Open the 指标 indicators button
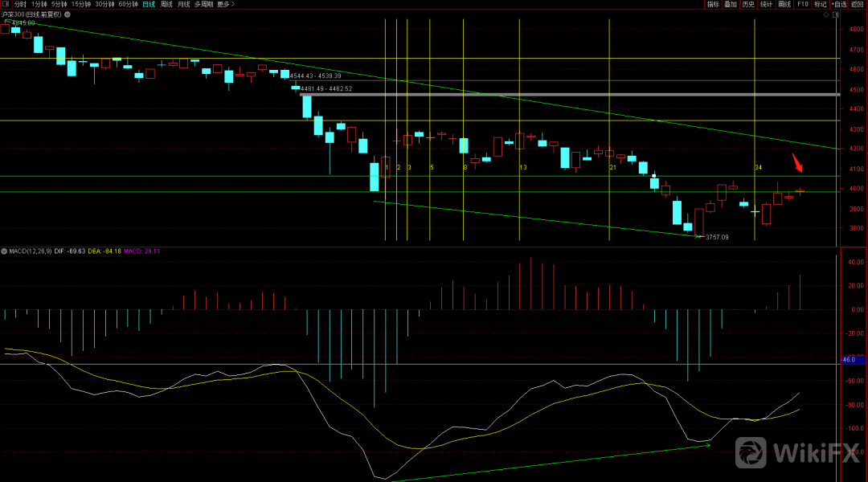This screenshot has width=868, height=482. click(x=713, y=4)
